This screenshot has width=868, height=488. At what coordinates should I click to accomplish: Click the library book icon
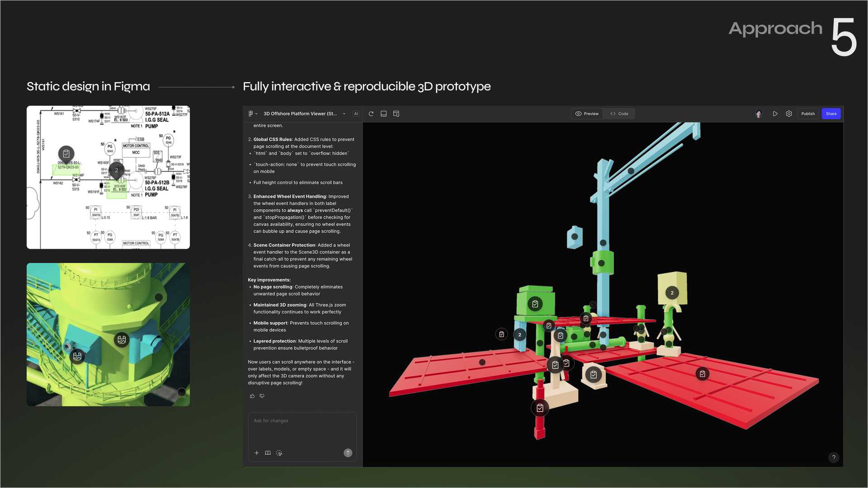(x=268, y=453)
